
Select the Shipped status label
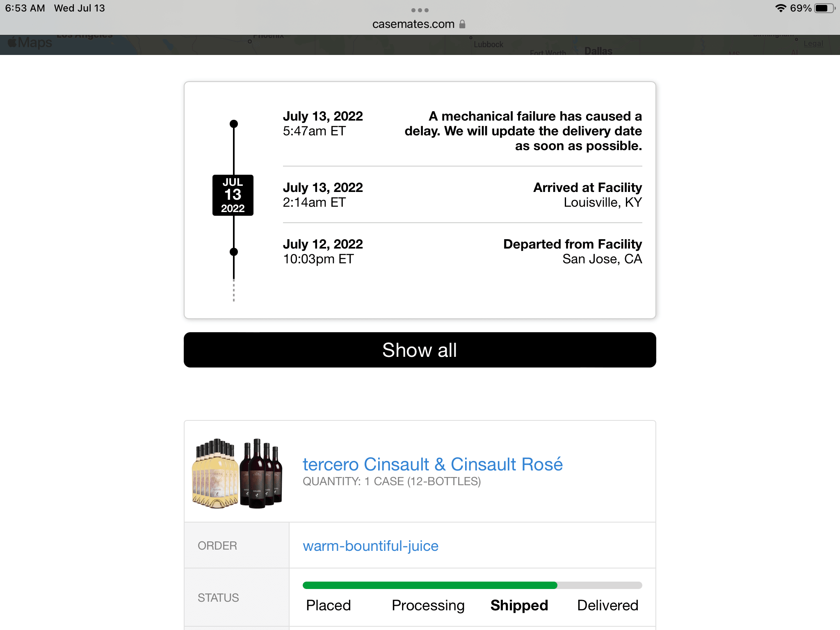point(519,605)
